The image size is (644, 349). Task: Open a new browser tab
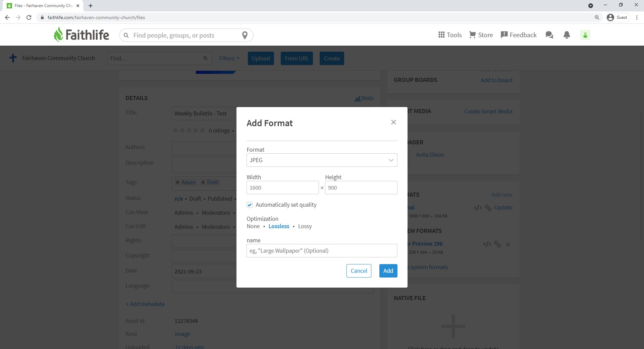[x=91, y=6]
